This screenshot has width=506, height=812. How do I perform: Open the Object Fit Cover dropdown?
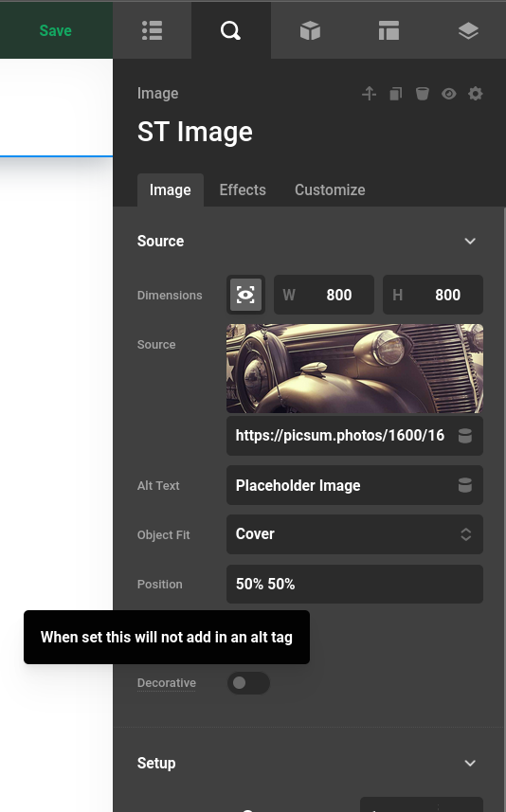(354, 534)
